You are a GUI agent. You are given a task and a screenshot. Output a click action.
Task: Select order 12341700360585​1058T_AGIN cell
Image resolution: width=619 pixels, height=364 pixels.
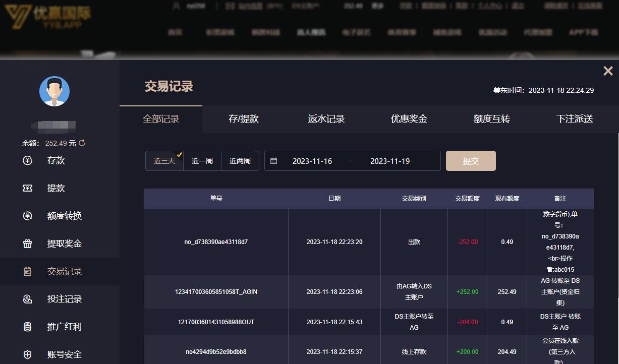(x=216, y=292)
